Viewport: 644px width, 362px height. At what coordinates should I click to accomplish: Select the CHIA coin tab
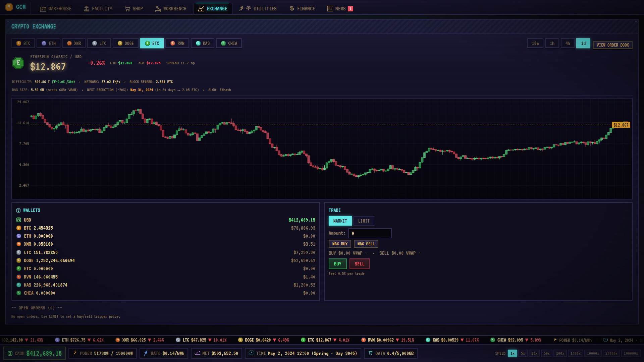point(229,44)
